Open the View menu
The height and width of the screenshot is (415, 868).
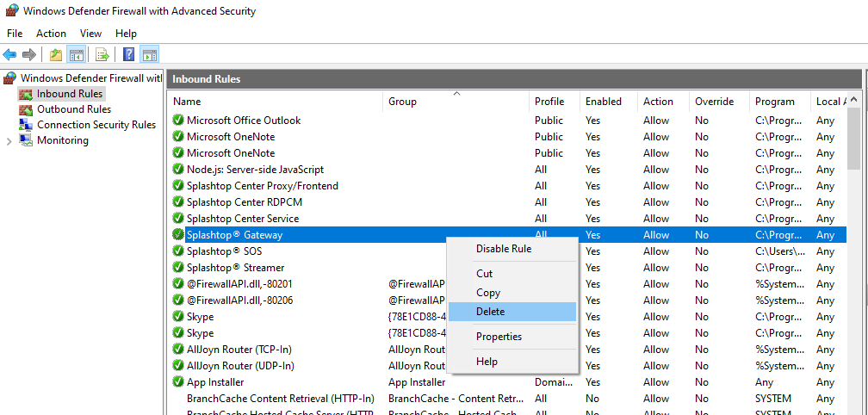click(x=90, y=34)
